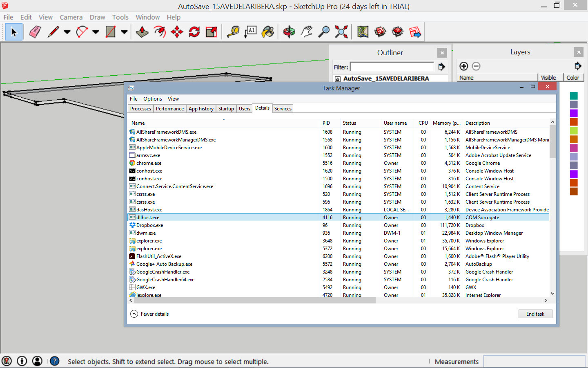Open the Options menu in Task Manager
Screen dimensions: 588x368
pos(153,99)
